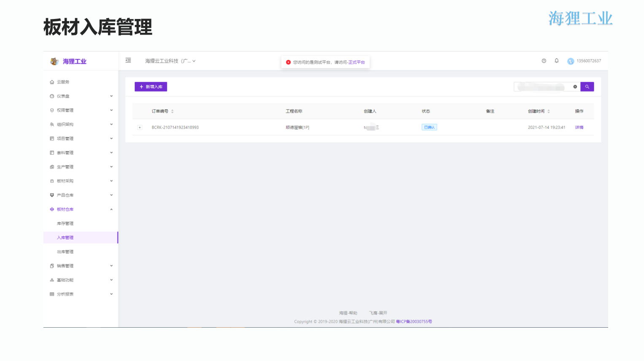Click the 新增入库 button
Screen dimensions: 644x361
pos(151,87)
